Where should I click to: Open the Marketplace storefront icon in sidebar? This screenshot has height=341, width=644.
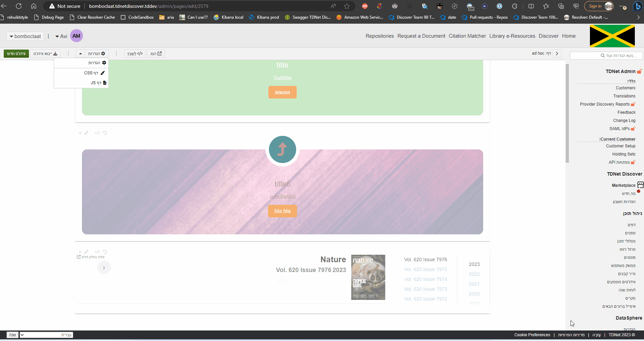coord(641,185)
